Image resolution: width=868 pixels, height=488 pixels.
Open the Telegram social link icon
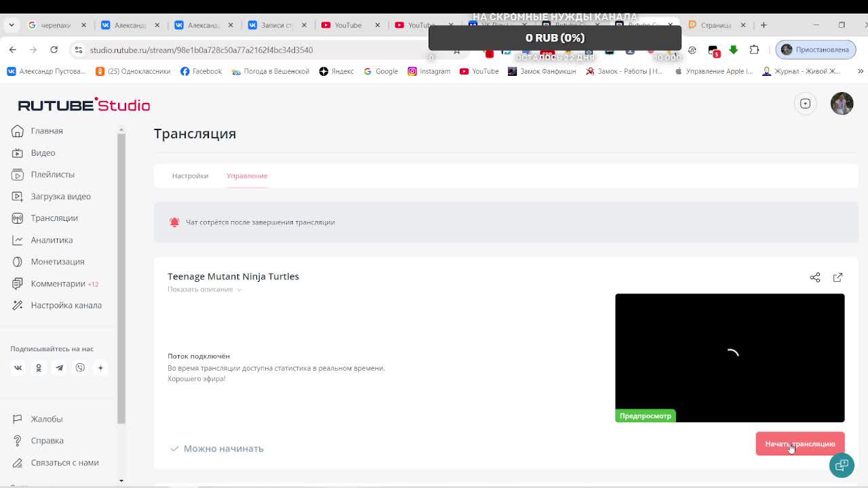pyautogui.click(x=59, y=367)
